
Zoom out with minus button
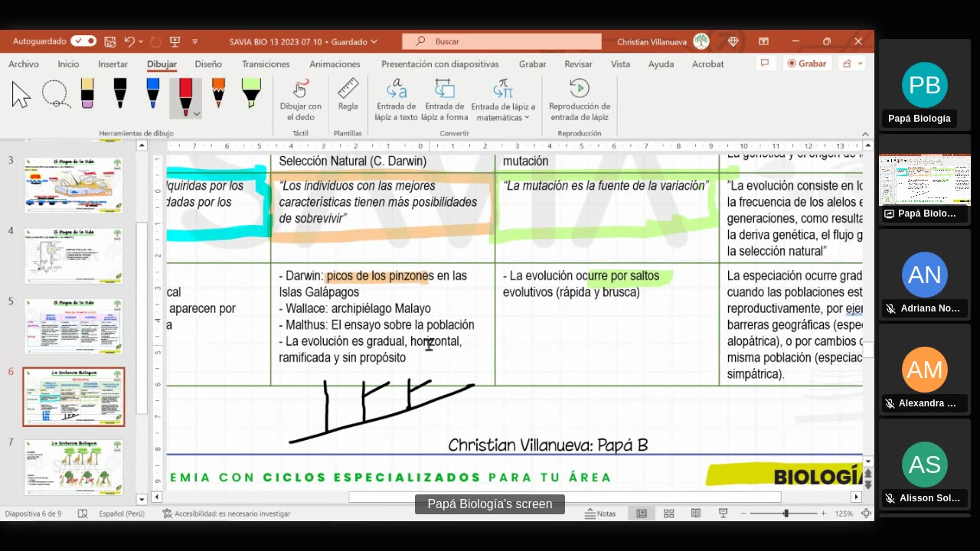pos(742,514)
